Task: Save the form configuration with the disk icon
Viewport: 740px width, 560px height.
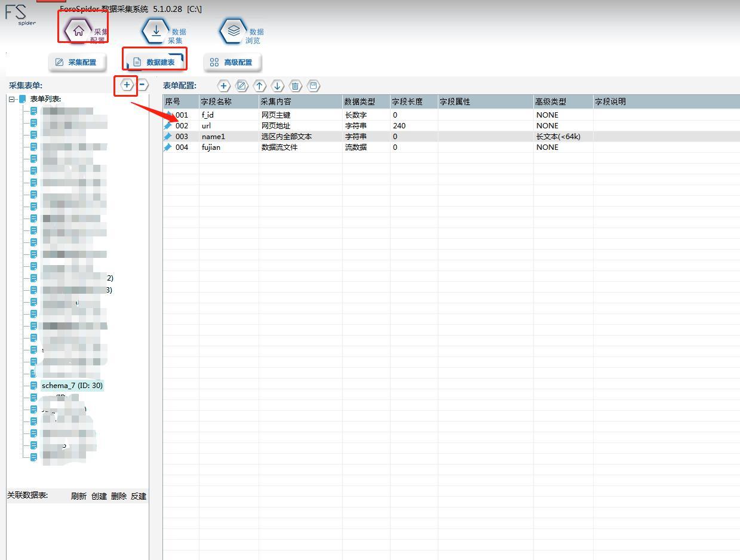Action: (x=313, y=86)
